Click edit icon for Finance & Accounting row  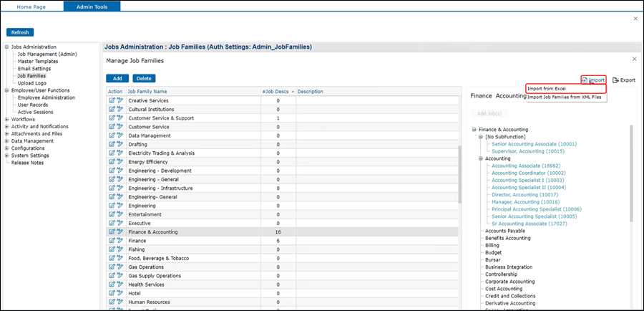112,232
